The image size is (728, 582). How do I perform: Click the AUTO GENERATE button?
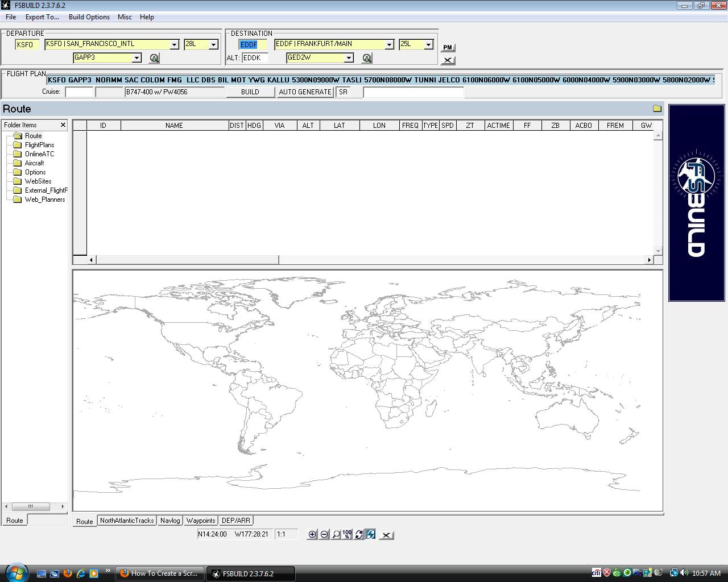[305, 92]
